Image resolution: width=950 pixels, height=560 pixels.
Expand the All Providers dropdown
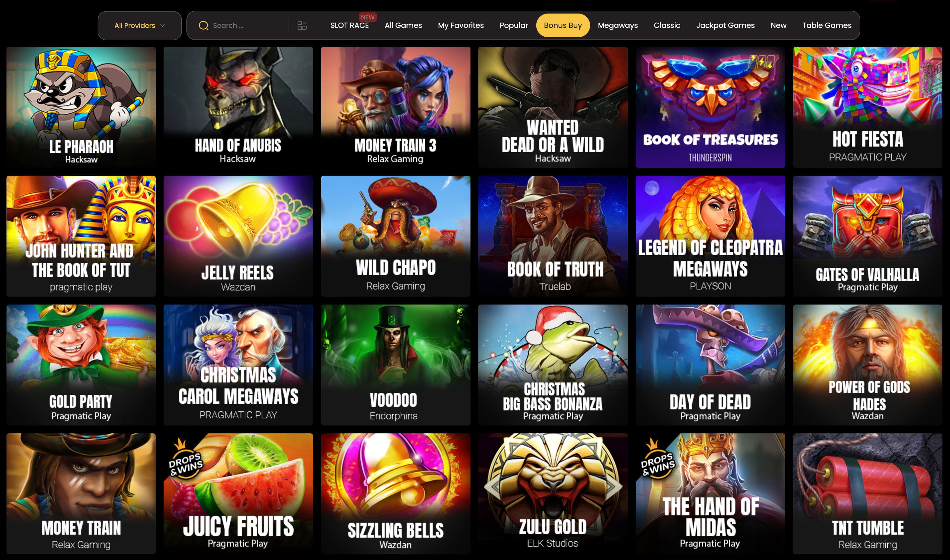coord(140,25)
